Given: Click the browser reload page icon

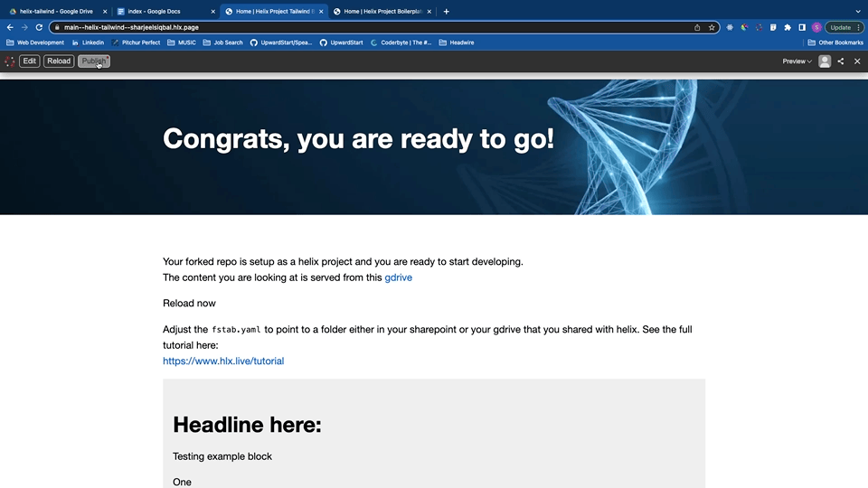Looking at the screenshot, I should [x=39, y=27].
